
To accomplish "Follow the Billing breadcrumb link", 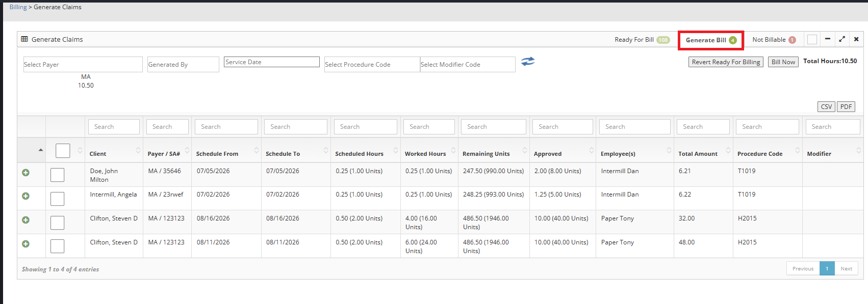I will tap(18, 7).
